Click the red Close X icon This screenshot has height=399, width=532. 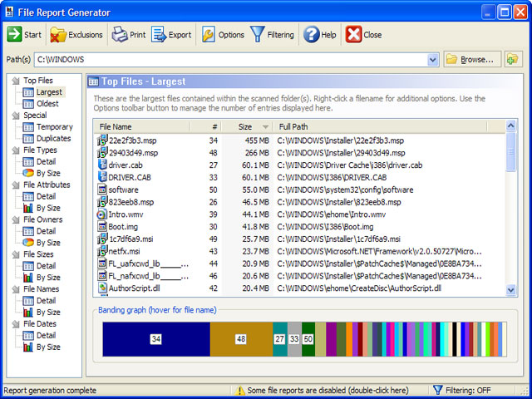353,34
